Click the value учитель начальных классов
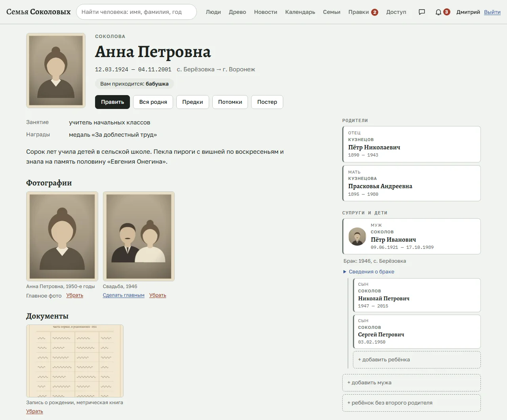Image resolution: width=507 pixels, height=420 pixels. point(110,122)
